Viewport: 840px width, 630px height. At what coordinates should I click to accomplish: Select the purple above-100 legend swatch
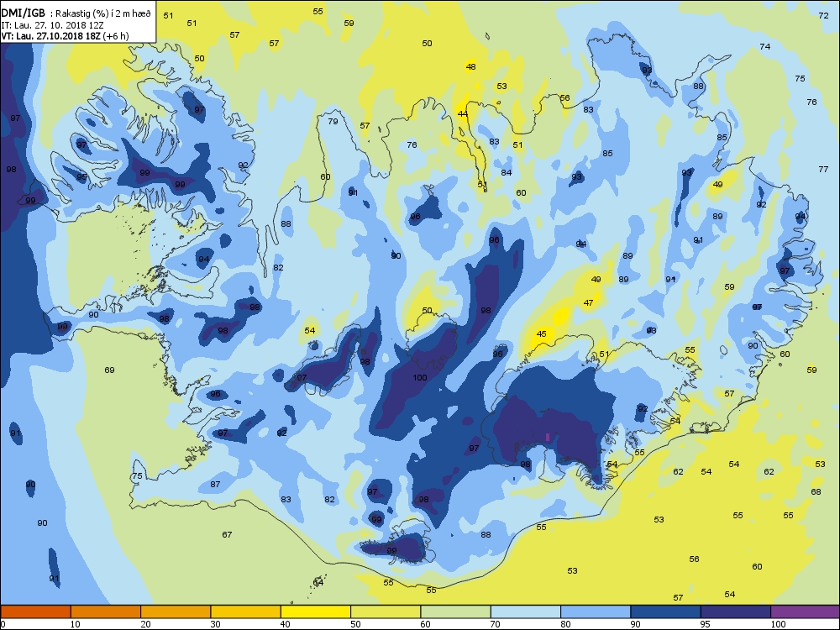point(806,612)
